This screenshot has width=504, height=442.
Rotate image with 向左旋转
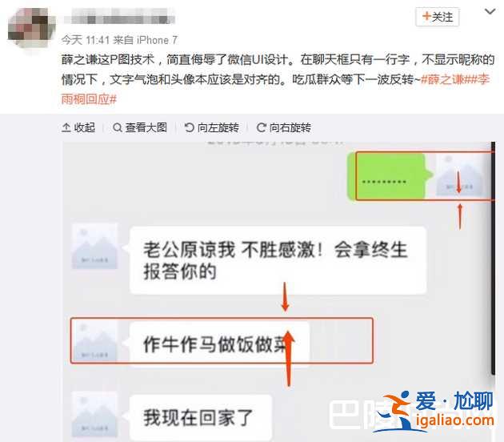(212, 127)
